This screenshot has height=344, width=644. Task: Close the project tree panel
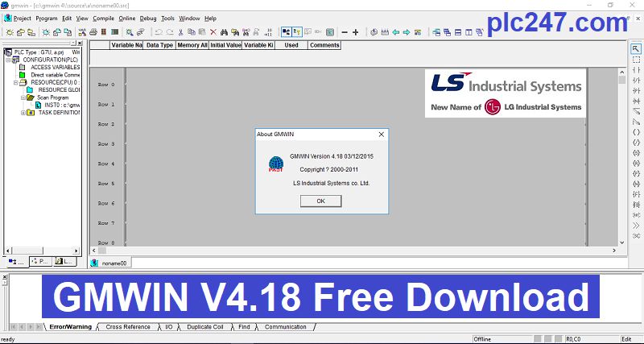tap(79, 44)
